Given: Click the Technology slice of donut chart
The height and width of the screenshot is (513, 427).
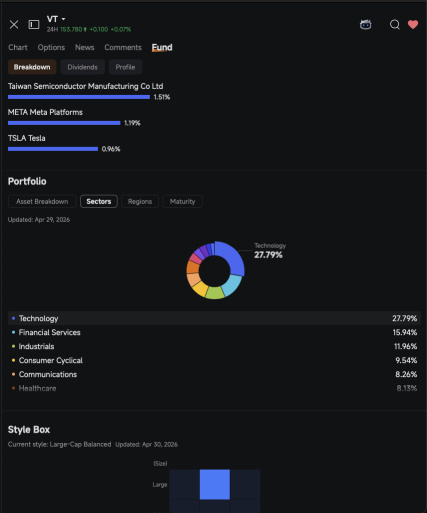Looking at the screenshot, I should (x=233, y=258).
